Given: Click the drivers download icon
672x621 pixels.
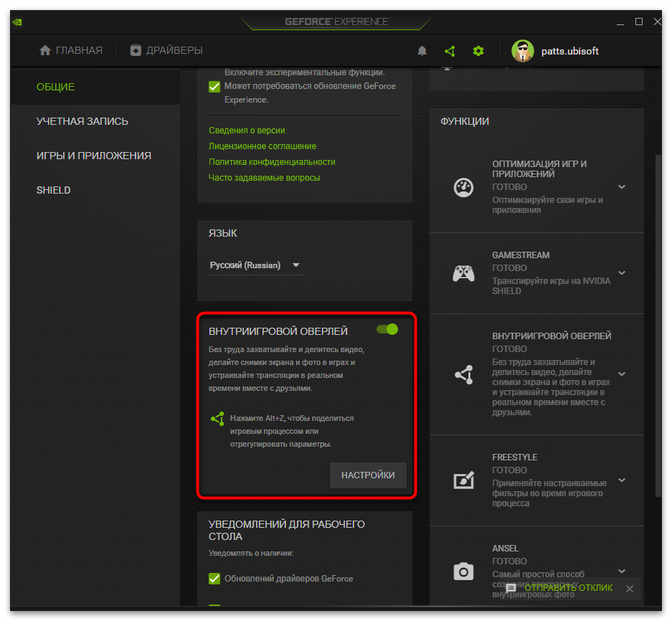Looking at the screenshot, I should pyautogui.click(x=136, y=51).
